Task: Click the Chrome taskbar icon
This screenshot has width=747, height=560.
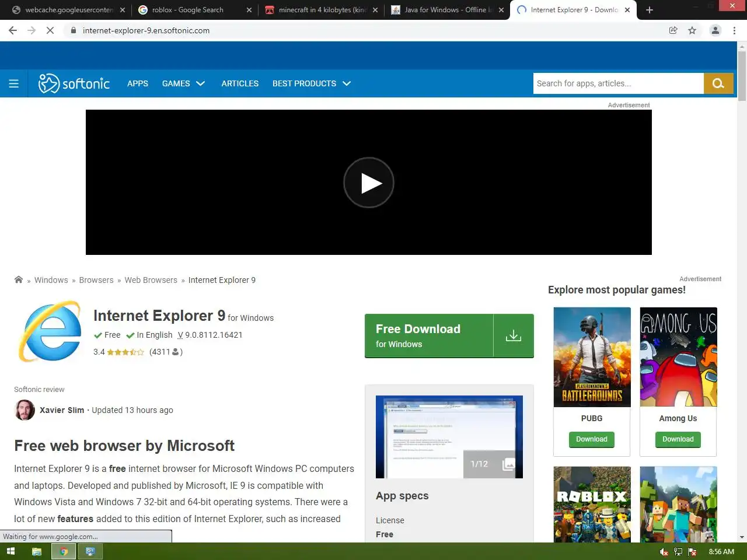Action: tap(64, 551)
